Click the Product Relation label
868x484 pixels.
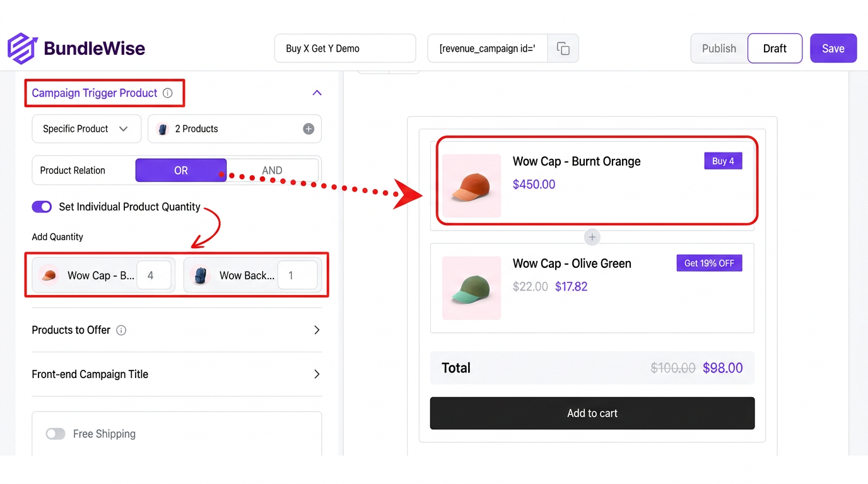click(x=73, y=170)
